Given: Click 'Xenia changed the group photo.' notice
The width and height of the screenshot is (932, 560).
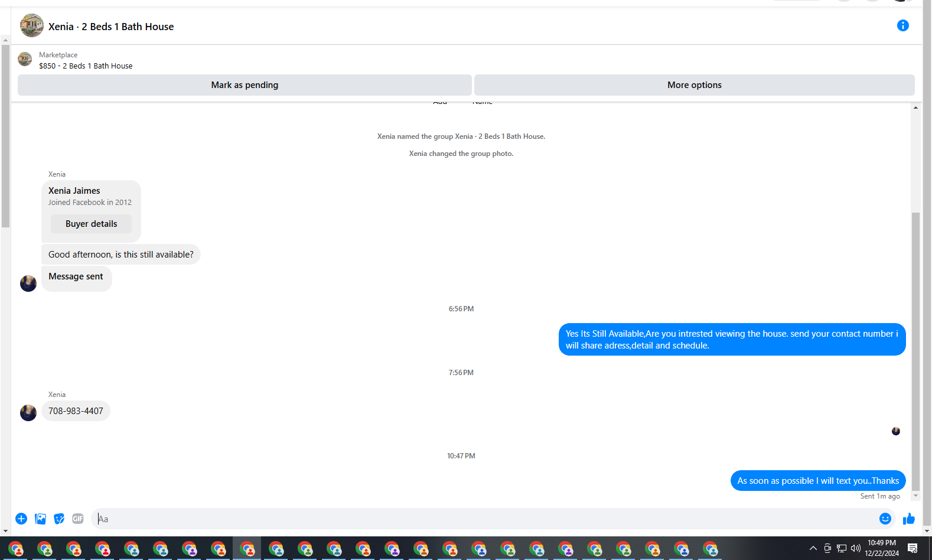Looking at the screenshot, I should click(x=461, y=154).
